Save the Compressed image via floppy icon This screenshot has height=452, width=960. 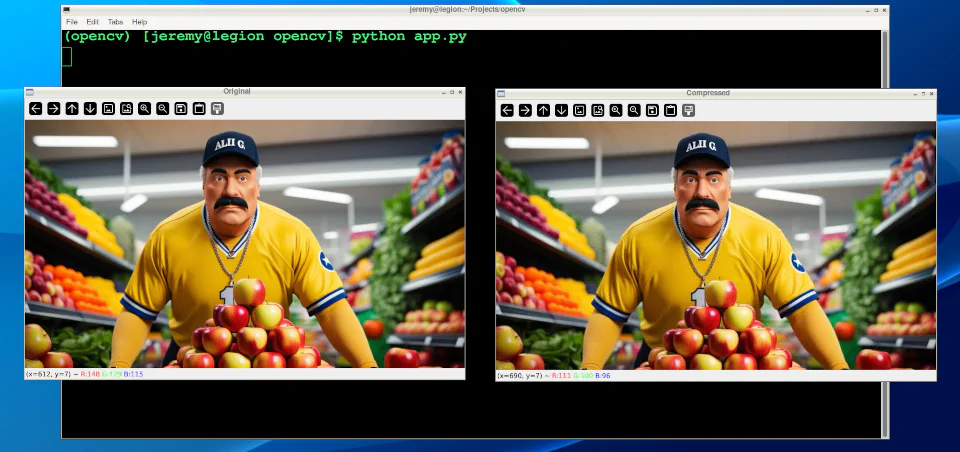pyautogui.click(x=652, y=110)
